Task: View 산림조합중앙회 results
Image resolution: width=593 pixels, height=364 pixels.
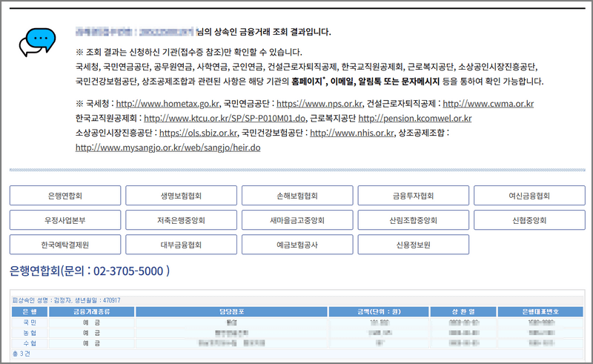Action: coord(414,220)
